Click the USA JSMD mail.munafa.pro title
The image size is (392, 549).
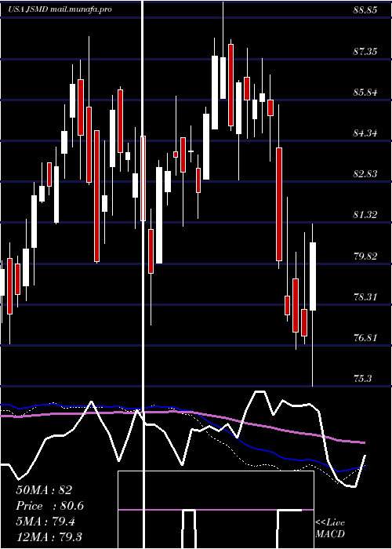60,9
